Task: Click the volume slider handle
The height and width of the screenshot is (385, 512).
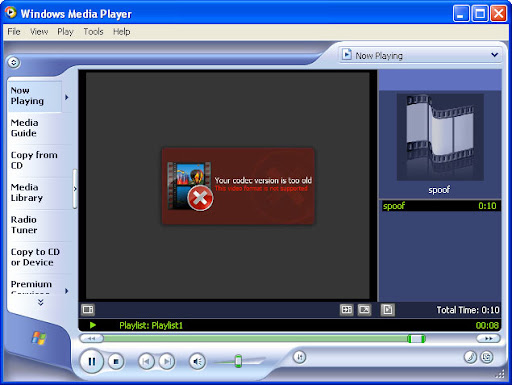Action: click(238, 361)
